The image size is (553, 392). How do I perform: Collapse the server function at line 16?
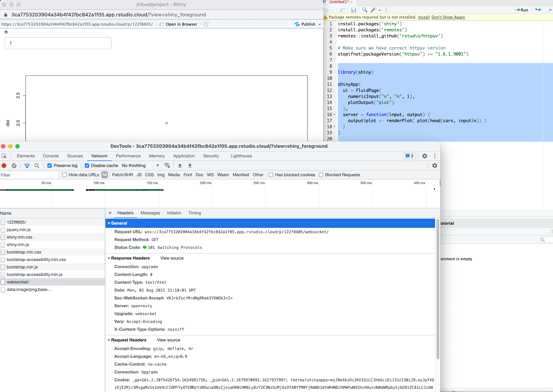334,115
